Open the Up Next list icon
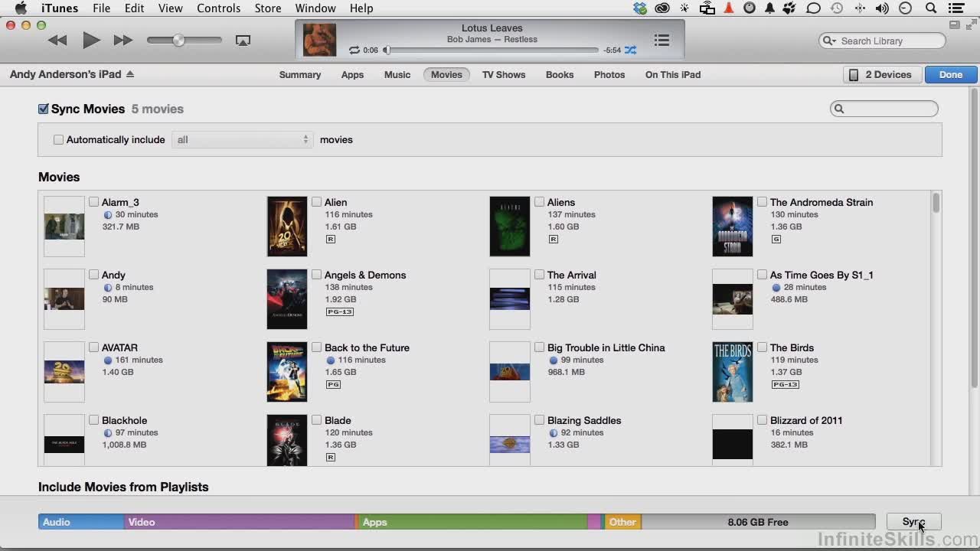This screenshot has width=980, height=551. (x=661, y=40)
